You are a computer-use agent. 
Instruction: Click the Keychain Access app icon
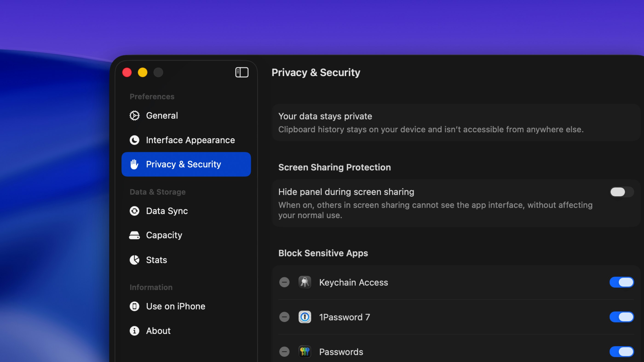pyautogui.click(x=305, y=282)
